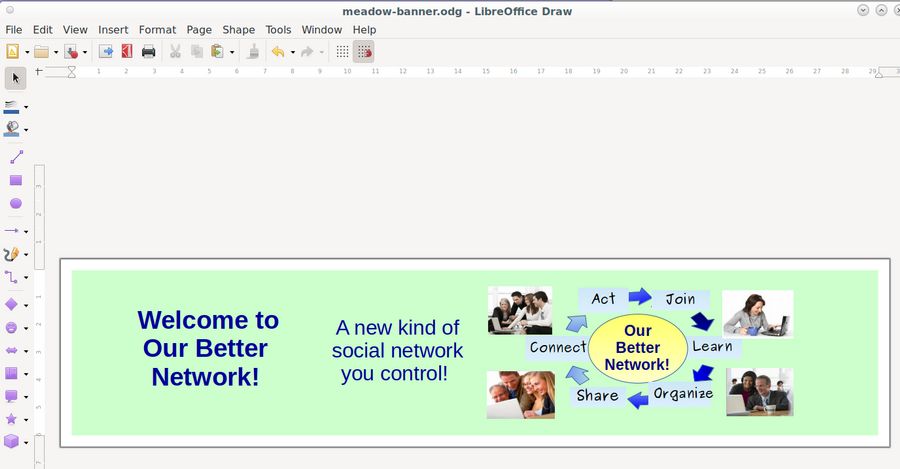Open the New document dropdown arrow
The height and width of the screenshot is (469, 900).
point(27,52)
